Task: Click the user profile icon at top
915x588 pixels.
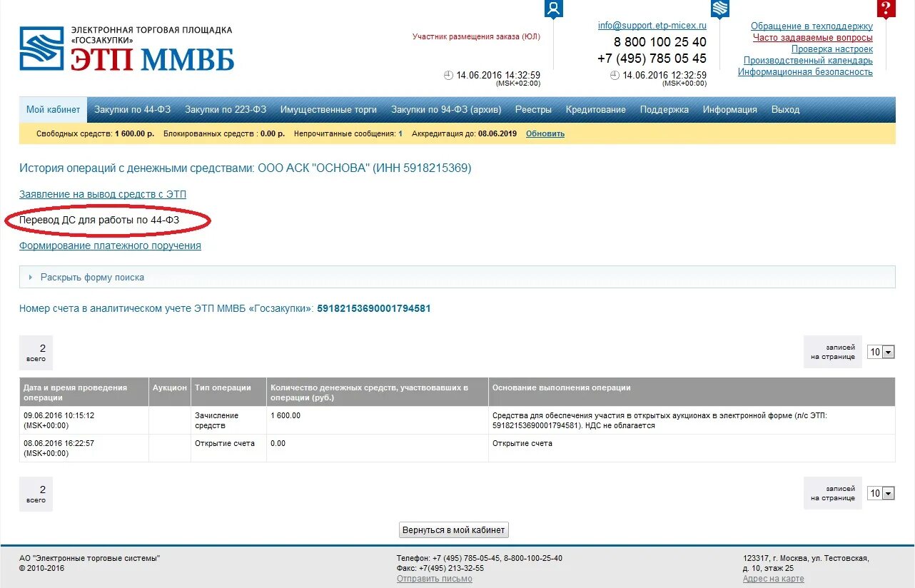Action: pyautogui.click(x=554, y=9)
